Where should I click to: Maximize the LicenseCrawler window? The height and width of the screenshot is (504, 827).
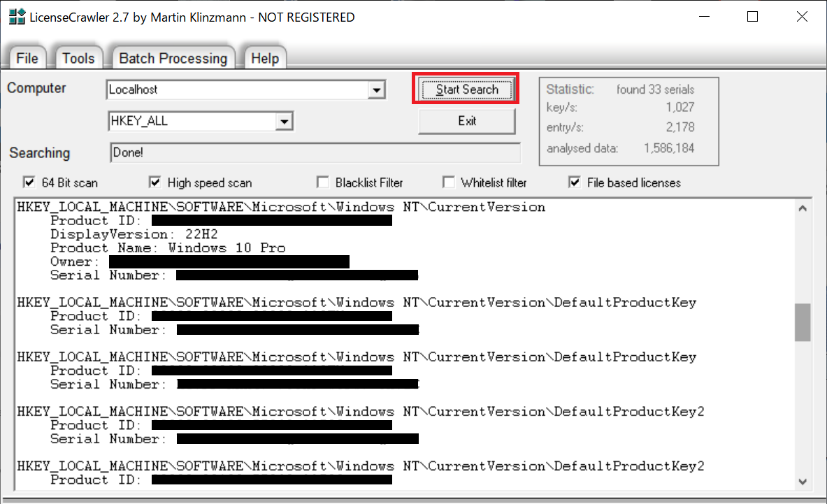(752, 17)
